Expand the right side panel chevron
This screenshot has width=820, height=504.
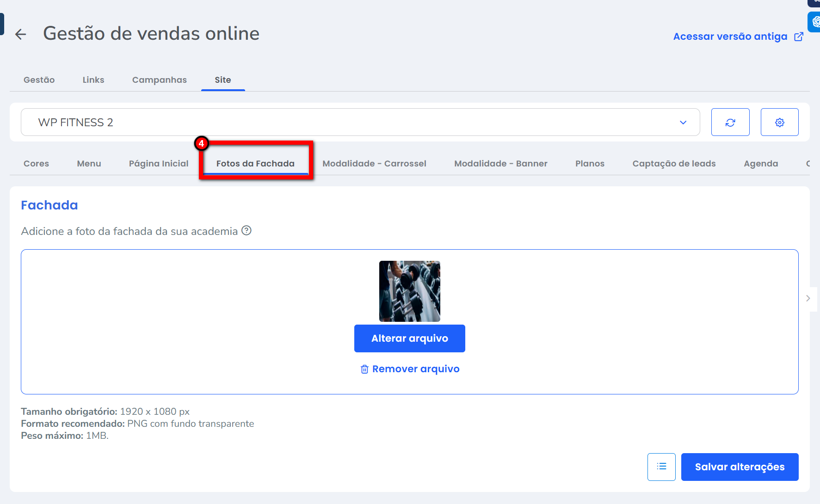pyautogui.click(x=808, y=298)
